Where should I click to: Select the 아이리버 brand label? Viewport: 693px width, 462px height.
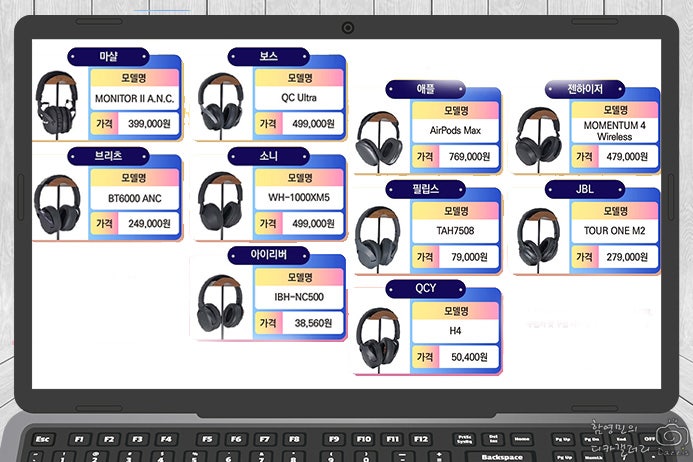pos(268,255)
